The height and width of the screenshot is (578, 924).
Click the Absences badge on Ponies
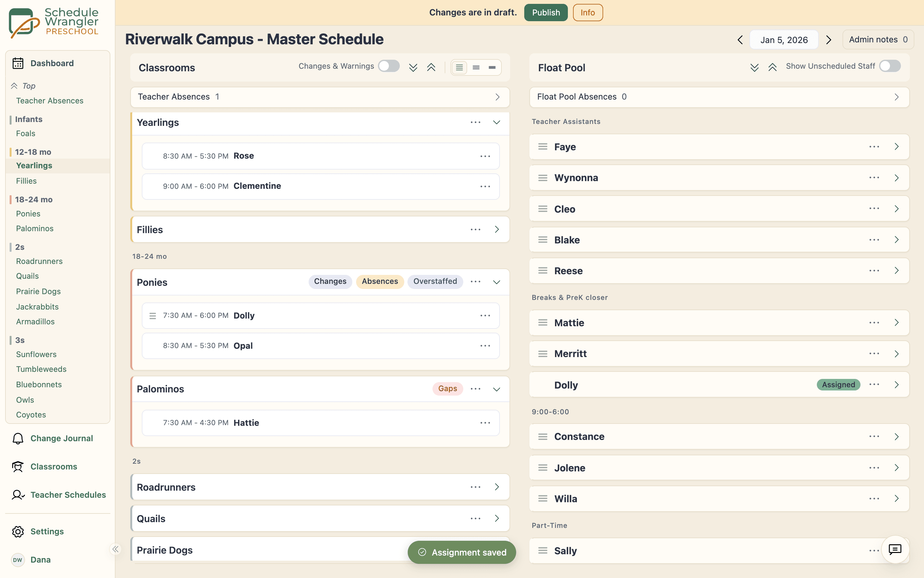[380, 282]
